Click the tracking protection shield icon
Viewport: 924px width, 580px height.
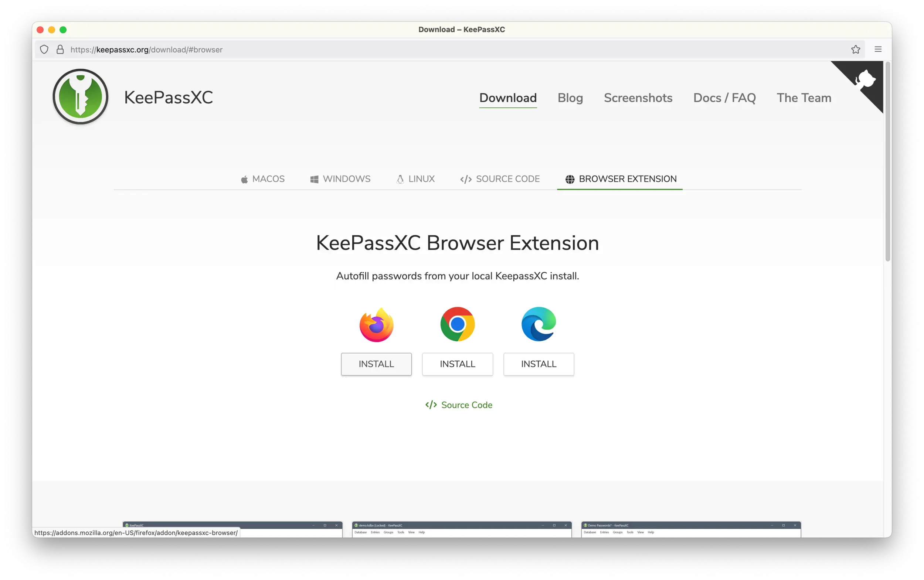click(x=44, y=49)
